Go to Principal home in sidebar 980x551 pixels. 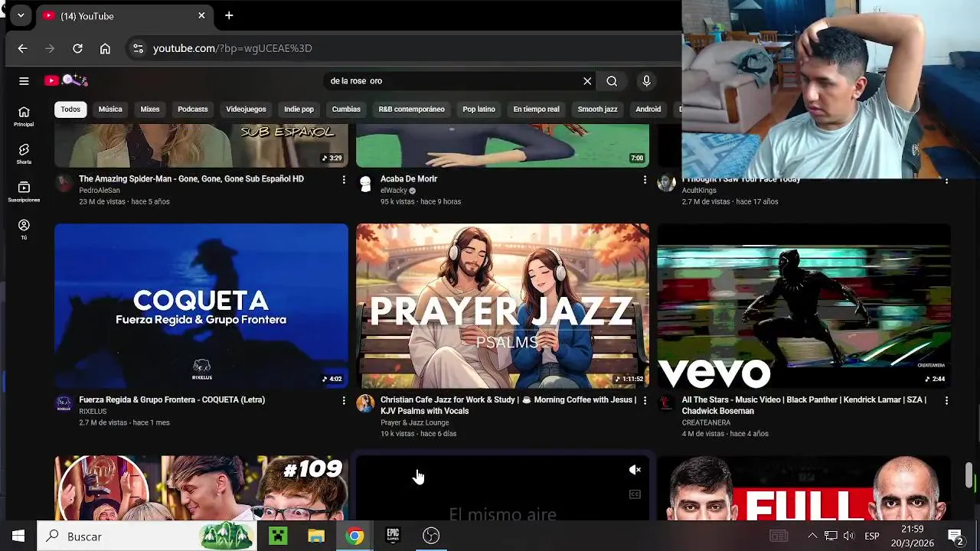click(x=24, y=116)
